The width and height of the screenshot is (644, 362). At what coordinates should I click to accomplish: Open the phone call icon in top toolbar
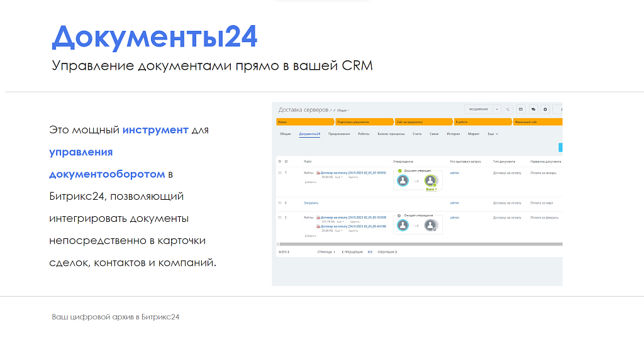pos(508,109)
